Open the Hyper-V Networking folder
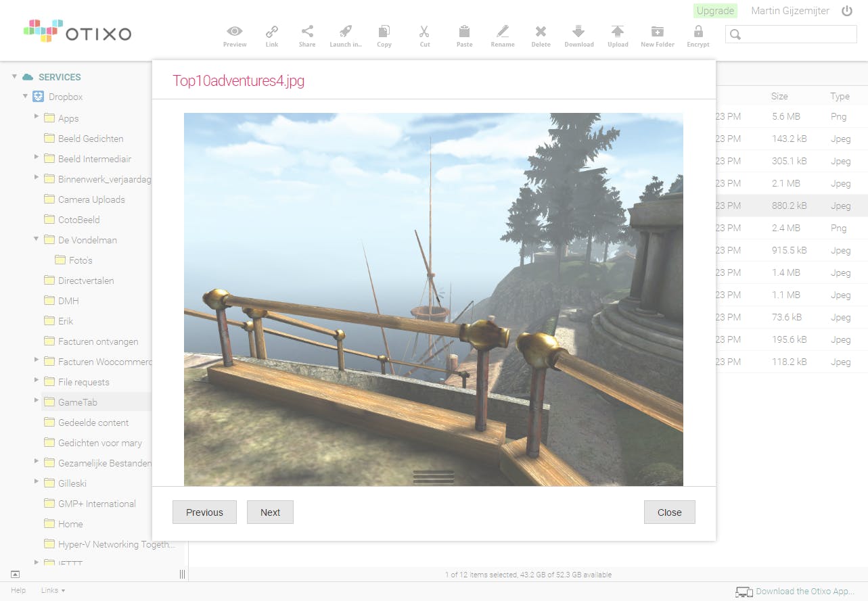The height and width of the screenshot is (601, 868). click(116, 544)
